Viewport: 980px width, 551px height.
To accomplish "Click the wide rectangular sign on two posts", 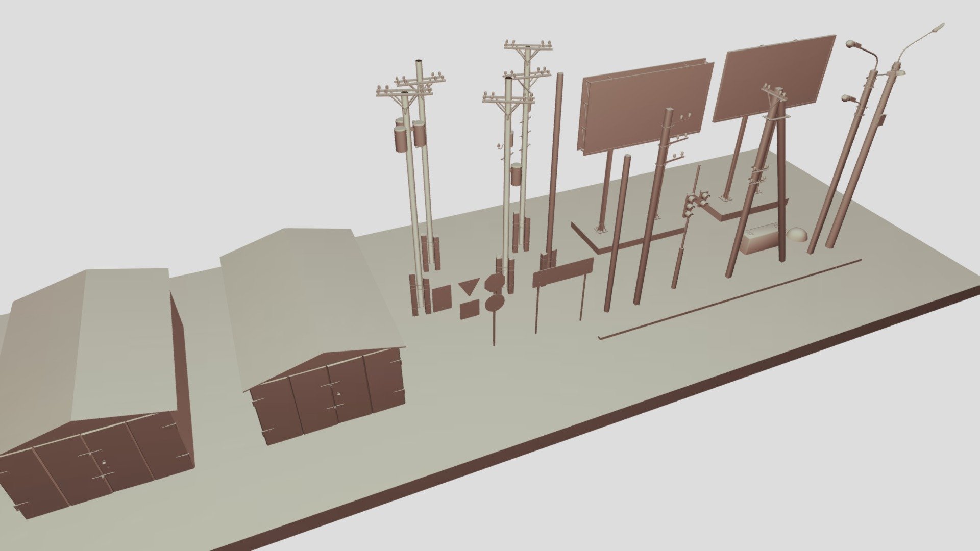I will pos(562,272).
